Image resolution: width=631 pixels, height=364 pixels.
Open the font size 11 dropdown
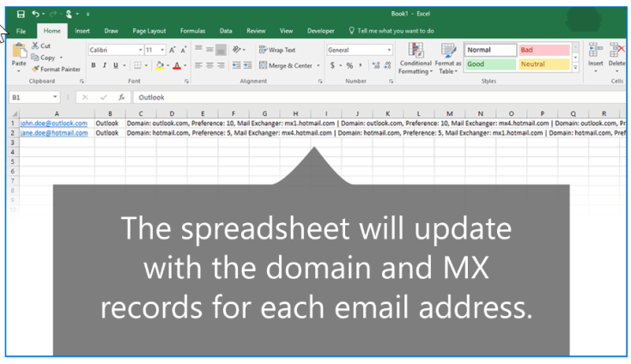click(162, 50)
